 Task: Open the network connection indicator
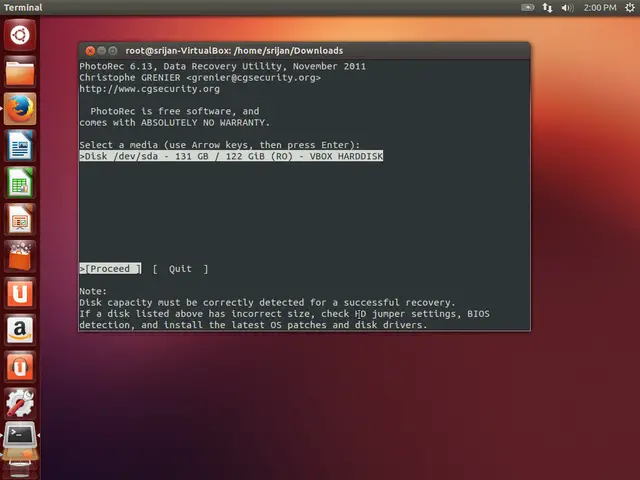pyautogui.click(x=547, y=7)
